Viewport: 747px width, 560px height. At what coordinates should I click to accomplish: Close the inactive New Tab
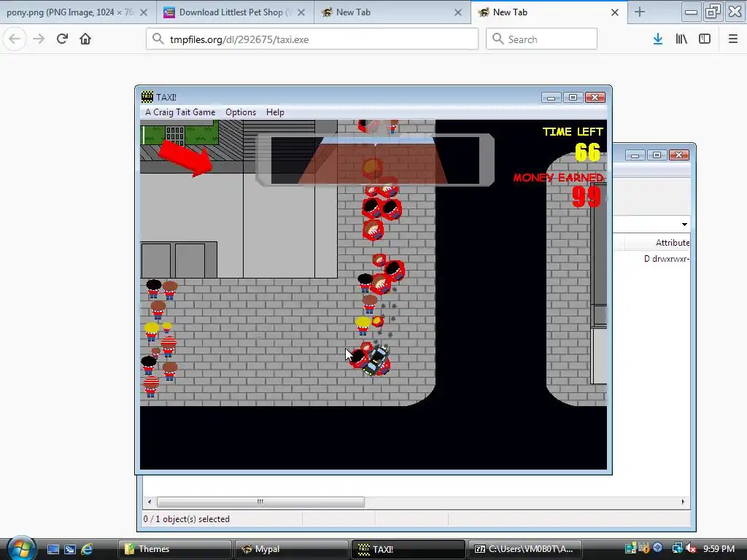point(458,13)
